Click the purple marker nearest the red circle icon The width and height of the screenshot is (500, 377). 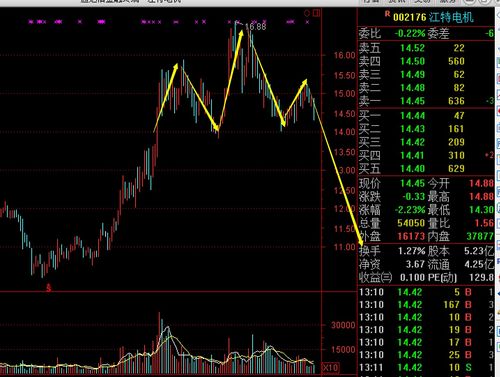click(307, 22)
